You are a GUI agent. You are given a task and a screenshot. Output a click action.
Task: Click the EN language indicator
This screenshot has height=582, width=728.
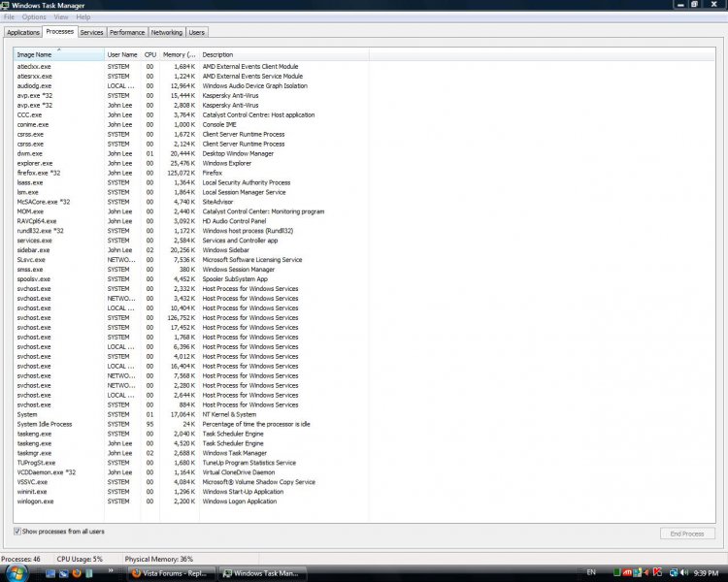pyautogui.click(x=591, y=572)
